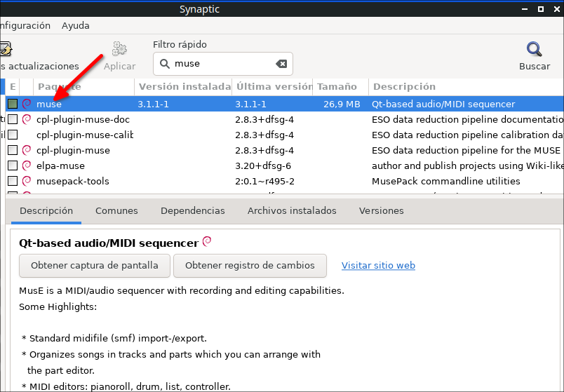Click MusePack commandline utilities description
This screenshot has height=392, width=564.
click(x=446, y=181)
